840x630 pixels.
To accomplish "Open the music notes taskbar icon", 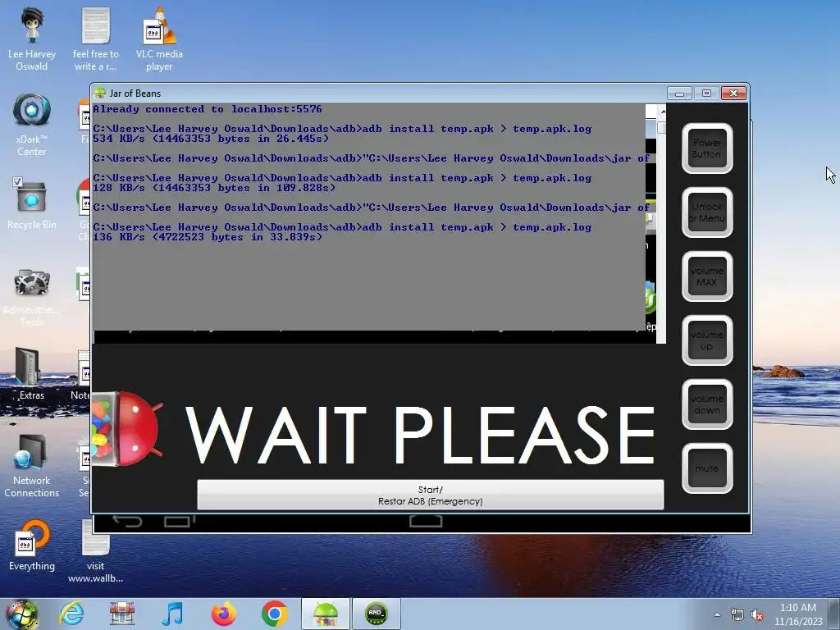I will [x=172, y=614].
